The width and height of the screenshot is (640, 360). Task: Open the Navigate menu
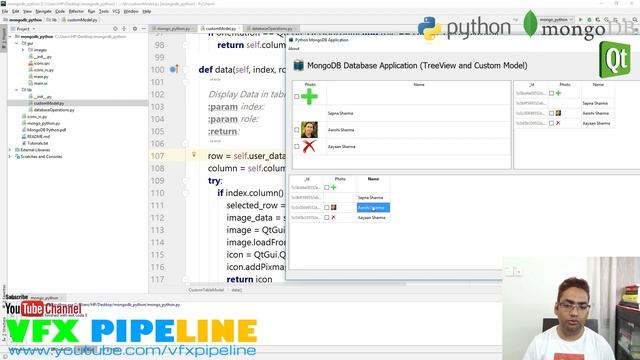[43, 11]
